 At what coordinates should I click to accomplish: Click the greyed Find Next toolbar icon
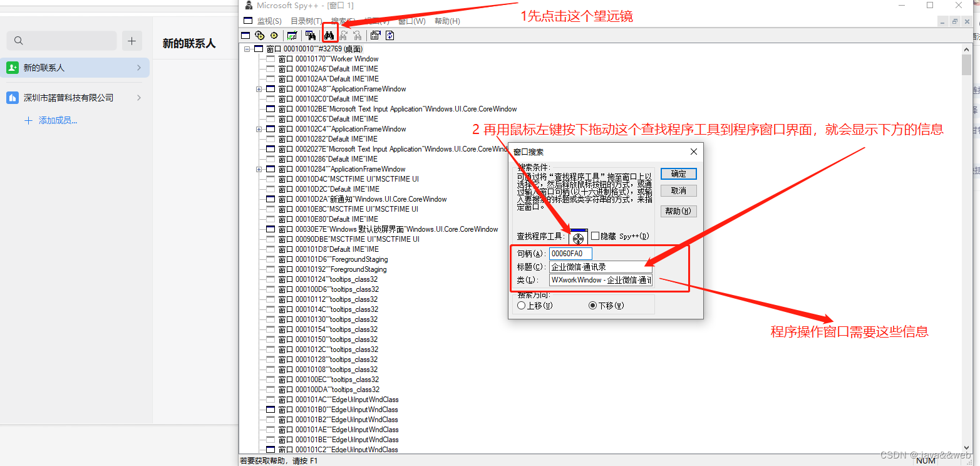click(344, 35)
